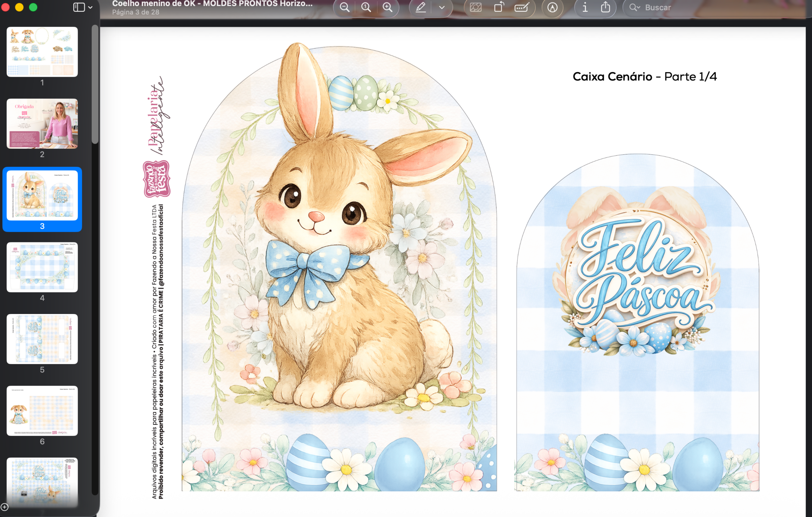Select page 4 thumbnail
Viewport: 812px width, 517px height.
tap(42, 267)
